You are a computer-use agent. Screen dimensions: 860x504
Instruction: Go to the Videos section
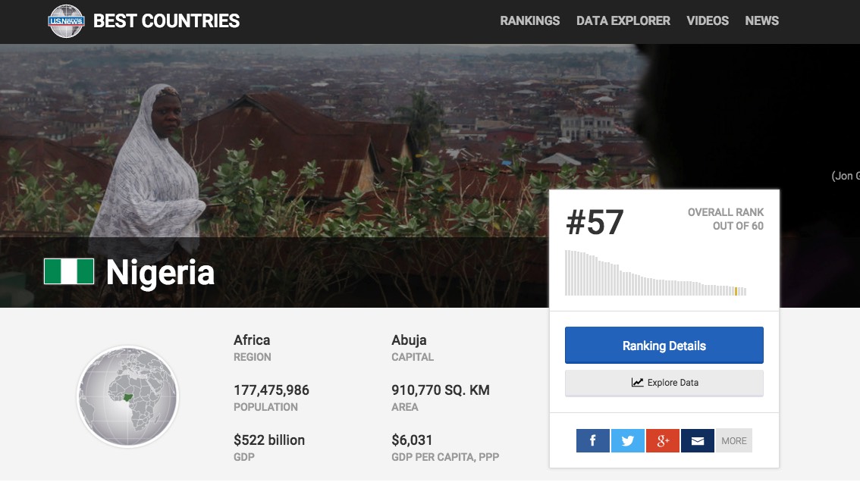tap(707, 20)
